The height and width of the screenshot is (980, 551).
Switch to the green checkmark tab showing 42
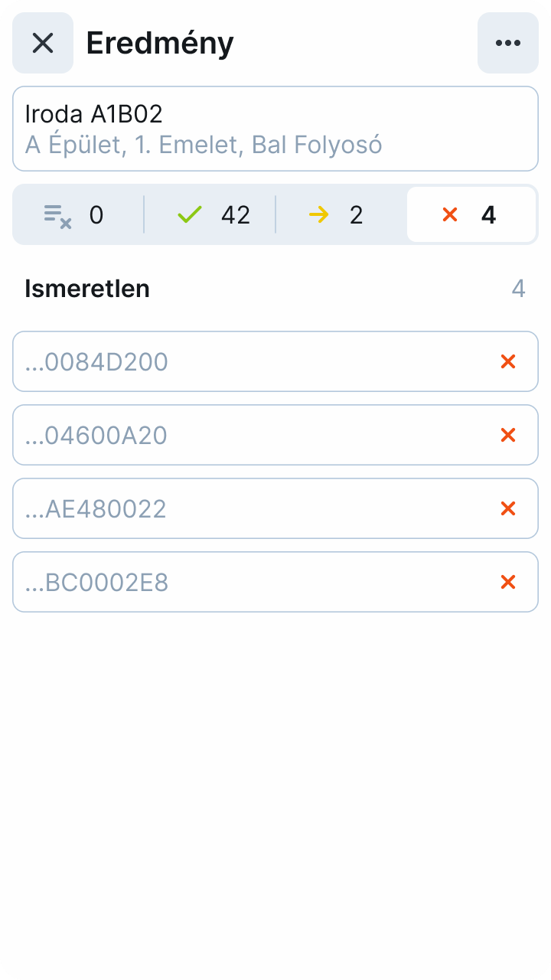coord(210,214)
